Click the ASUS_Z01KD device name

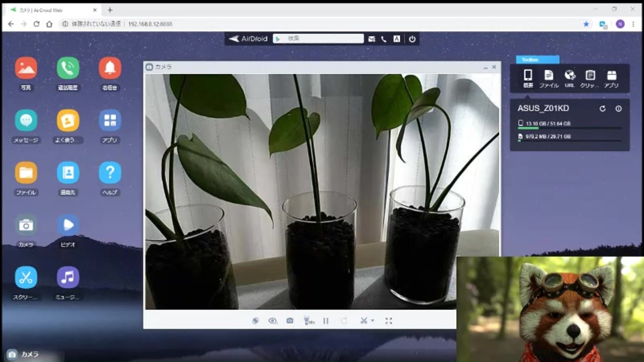(x=543, y=109)
